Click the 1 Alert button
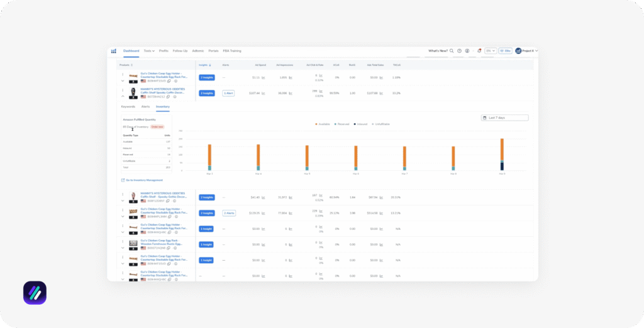 228,93
